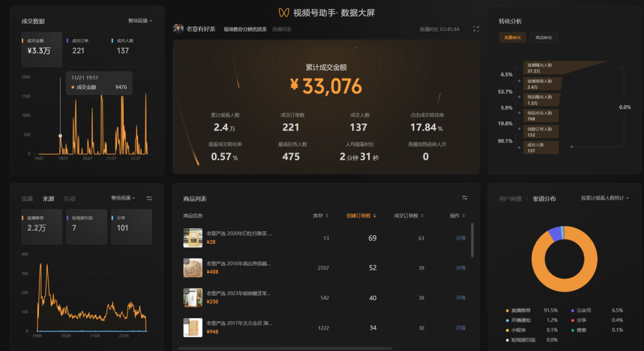
Task: Click the fullscreen expand icon
Action: point(475,29)
